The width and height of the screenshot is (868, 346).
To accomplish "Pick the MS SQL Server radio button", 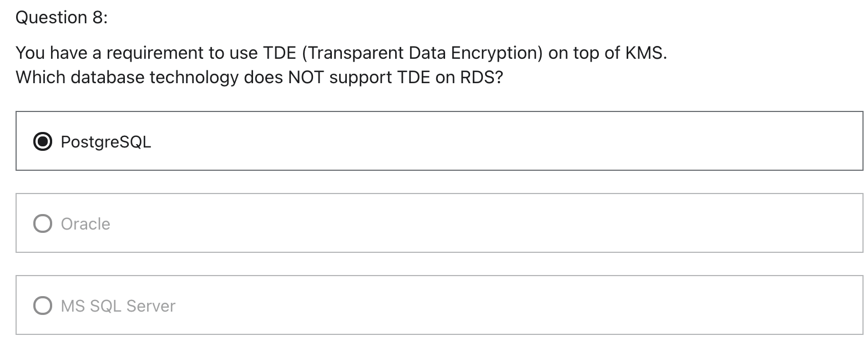I will [43, 306].
